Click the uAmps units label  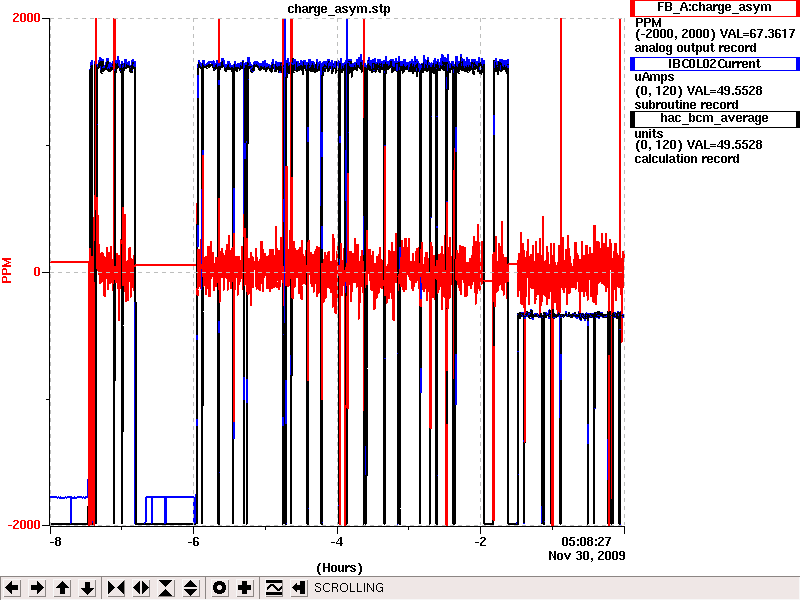654,77
